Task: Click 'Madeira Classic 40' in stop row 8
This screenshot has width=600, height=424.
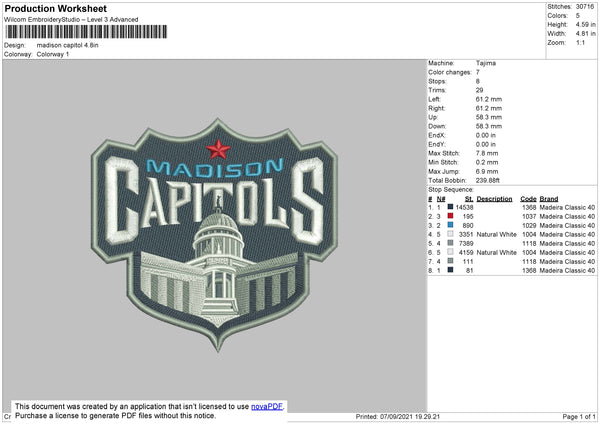Action: click(x=567, y=270)
